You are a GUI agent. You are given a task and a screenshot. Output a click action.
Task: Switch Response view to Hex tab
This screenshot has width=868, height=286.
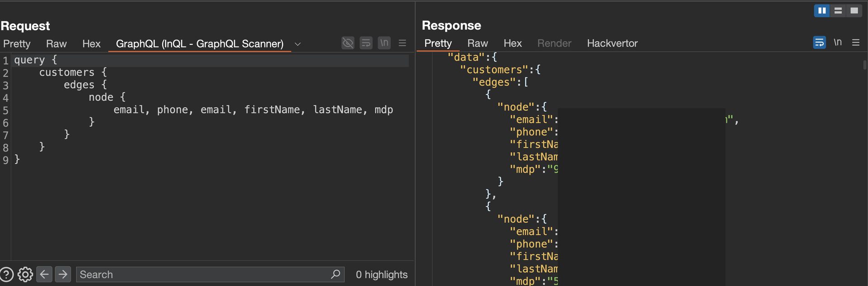(513, 43)
